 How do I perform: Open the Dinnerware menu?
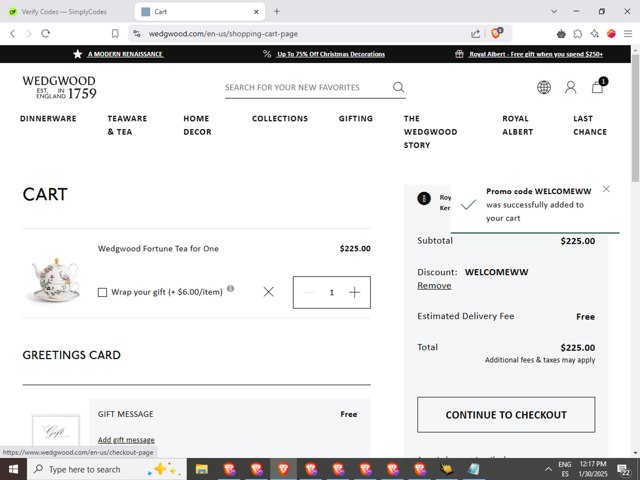point(48,118)
